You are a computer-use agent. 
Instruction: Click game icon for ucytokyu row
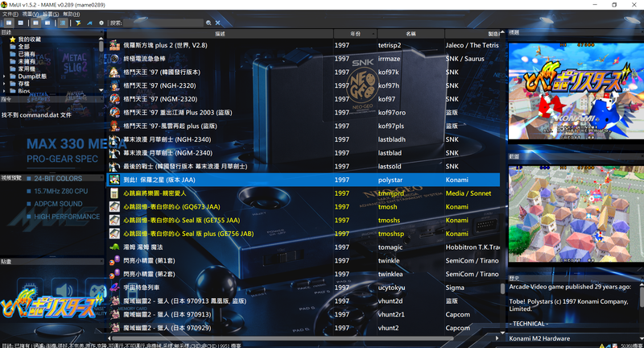click(114, 288)
